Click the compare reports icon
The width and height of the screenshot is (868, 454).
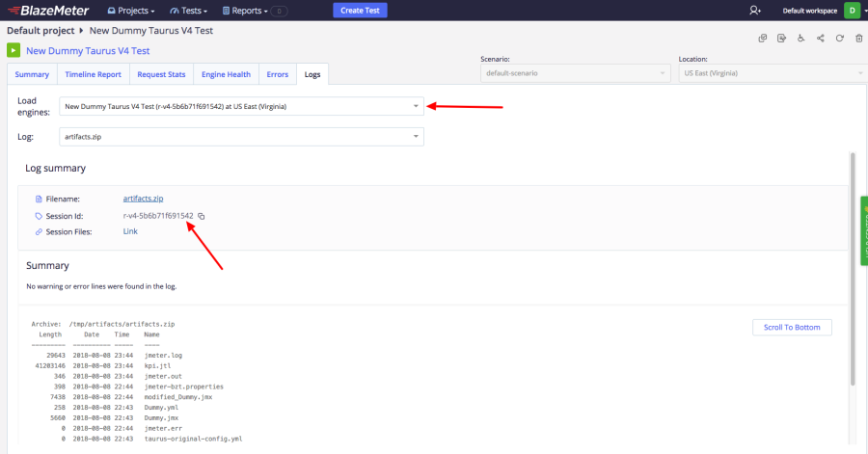click(x=762, y=39)
